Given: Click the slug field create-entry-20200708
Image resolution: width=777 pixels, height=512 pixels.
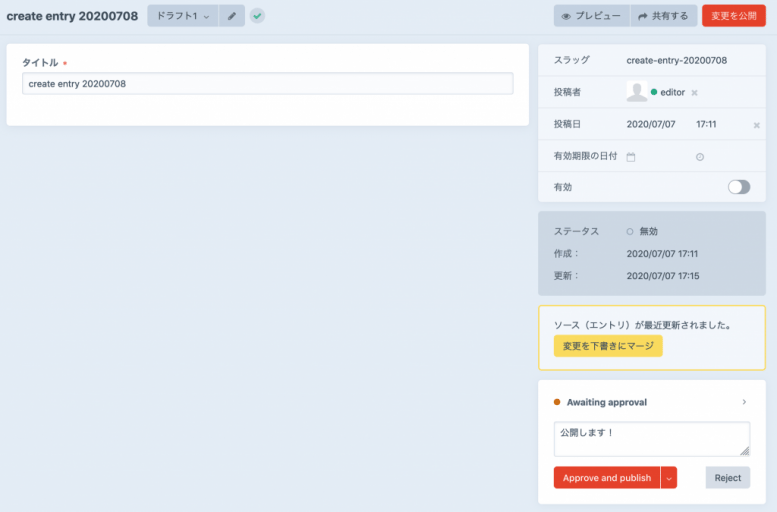Looking at the screenshot, I should click(676, 60).
